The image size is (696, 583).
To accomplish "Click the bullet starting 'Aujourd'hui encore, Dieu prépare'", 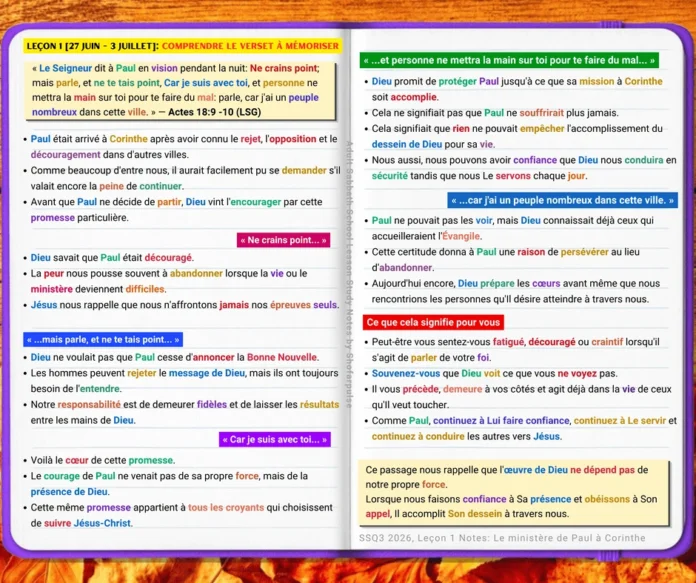I will coord(512,291).
